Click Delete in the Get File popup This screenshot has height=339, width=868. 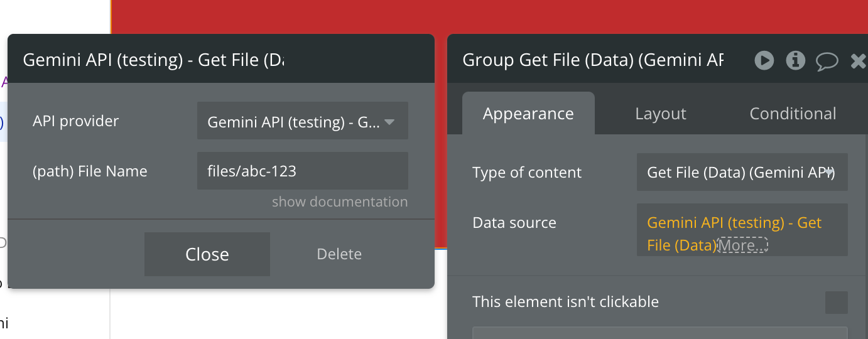[339, 254]
